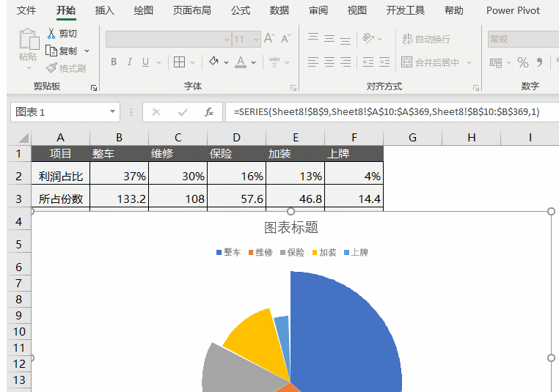Viewport: 559px width, 392px height.
Task: Click the Copy (复制) icon
Action: (51, 51)
